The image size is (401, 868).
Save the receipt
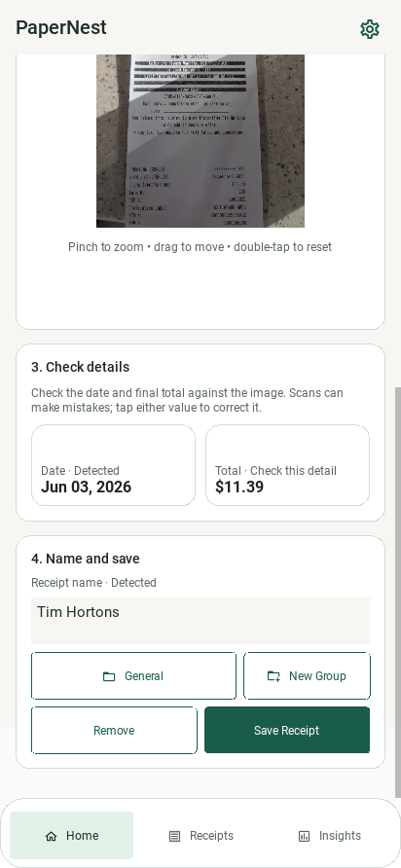(287, 730)
